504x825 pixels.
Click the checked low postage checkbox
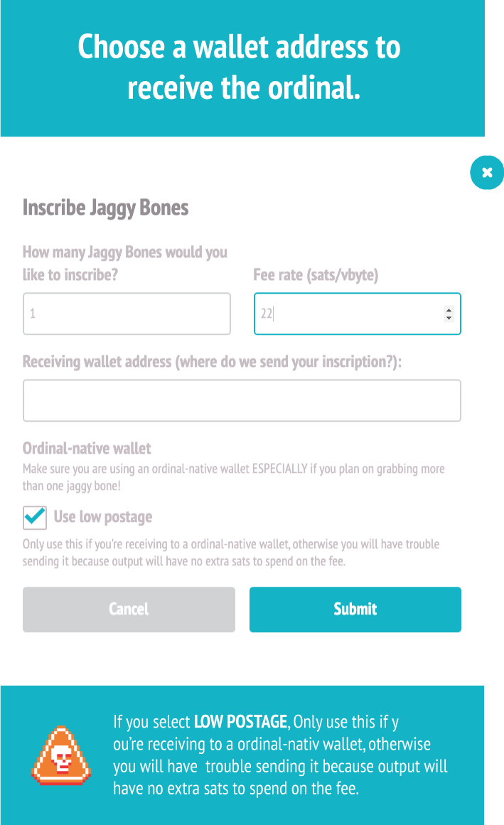(x=34, y=518)
